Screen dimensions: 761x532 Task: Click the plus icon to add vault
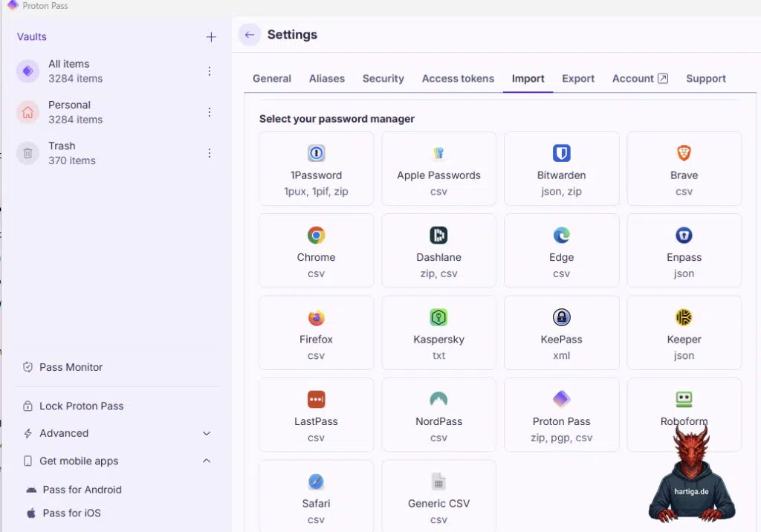pos(211,37)
